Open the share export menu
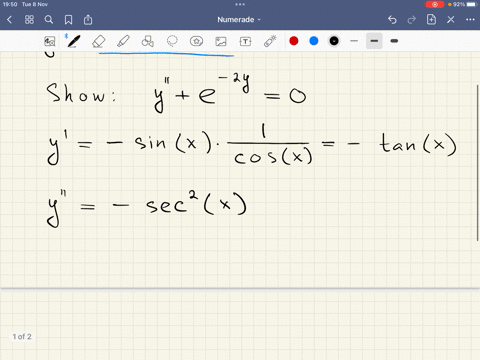Screen dimensions: 480x360 point(88,20)
